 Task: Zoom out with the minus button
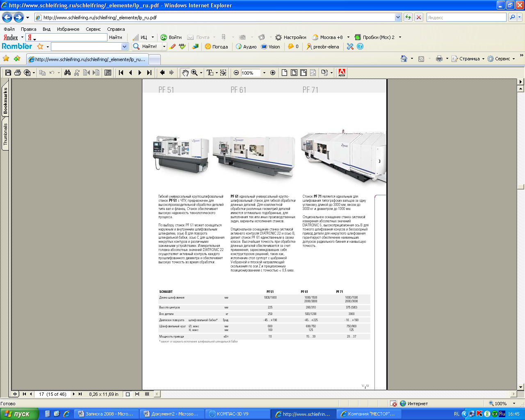coord(236,73)
